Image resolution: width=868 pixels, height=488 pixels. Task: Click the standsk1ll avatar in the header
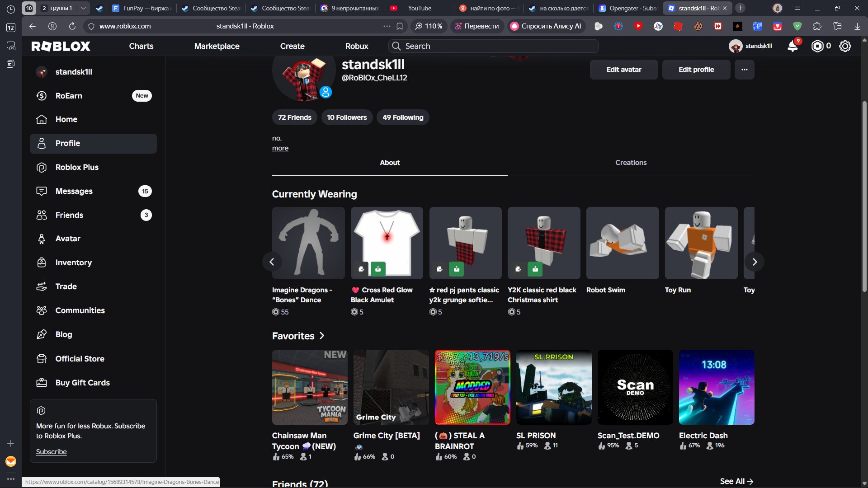click(736, 46)
